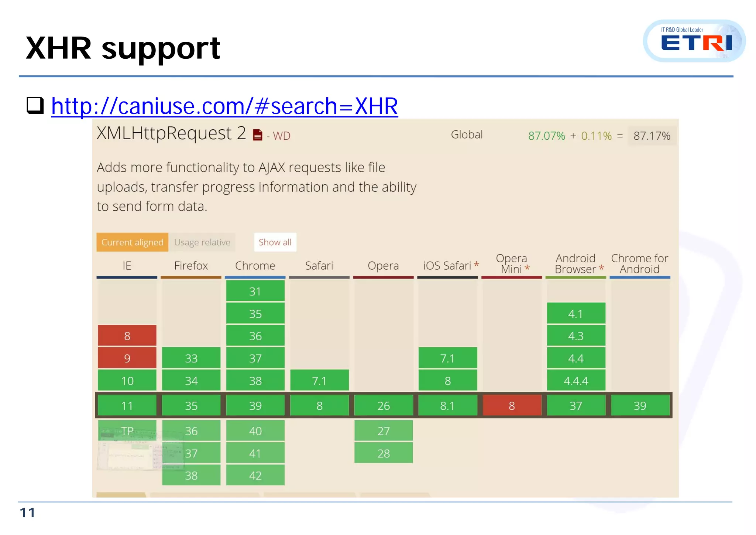Click the Android Browser 37 cell
This screenshot has height=535, width=756.
tap(576, 406)
